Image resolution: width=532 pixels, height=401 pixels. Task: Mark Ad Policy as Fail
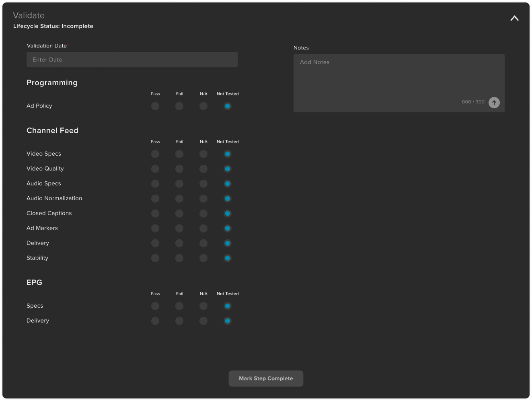pos(179,106)
